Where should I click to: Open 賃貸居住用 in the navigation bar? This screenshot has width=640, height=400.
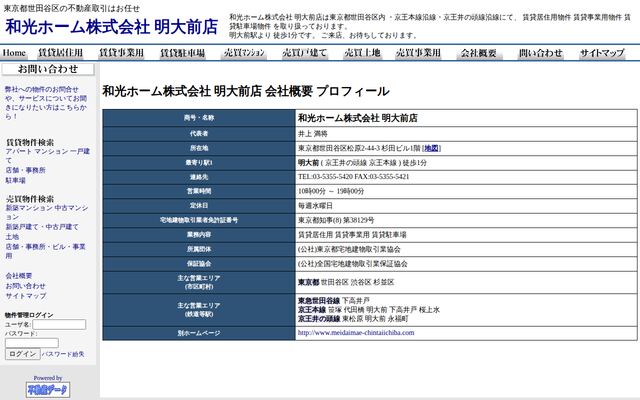point(60,53)
